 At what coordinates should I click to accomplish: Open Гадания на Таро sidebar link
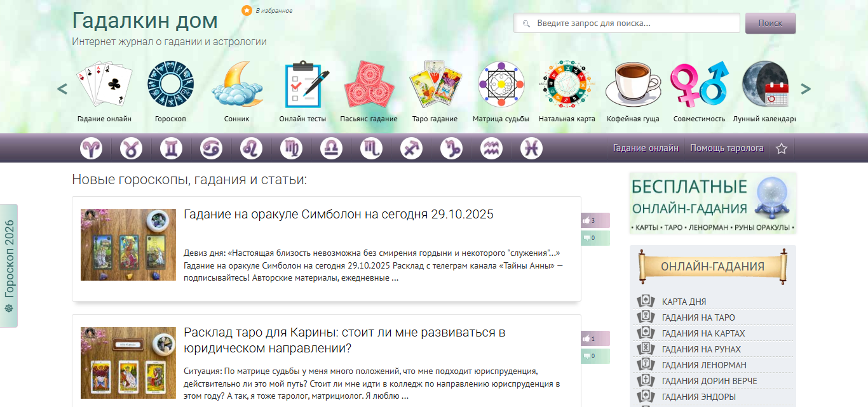point(698,317)
